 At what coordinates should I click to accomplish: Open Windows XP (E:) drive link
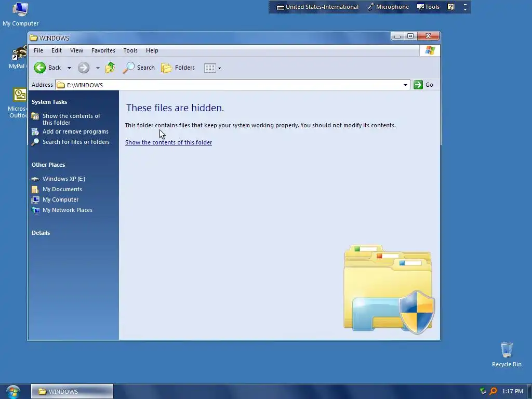coord(64,179)
